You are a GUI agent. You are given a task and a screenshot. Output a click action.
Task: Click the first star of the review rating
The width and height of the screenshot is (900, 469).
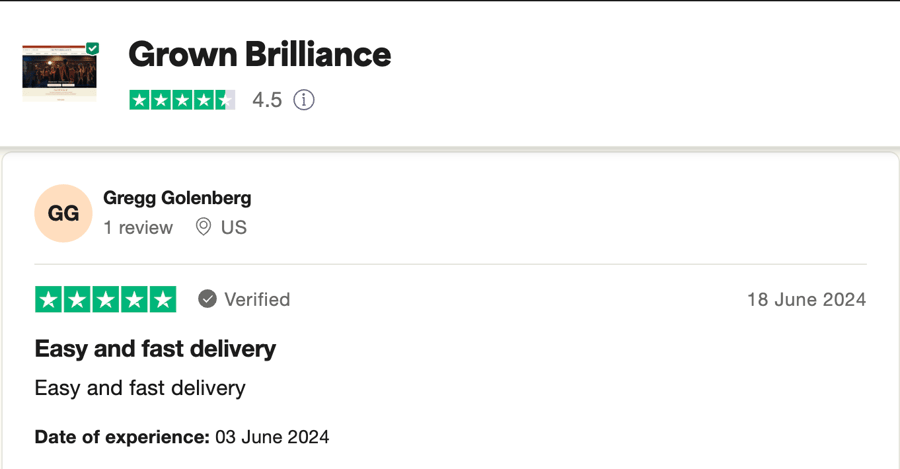(49, 299)
